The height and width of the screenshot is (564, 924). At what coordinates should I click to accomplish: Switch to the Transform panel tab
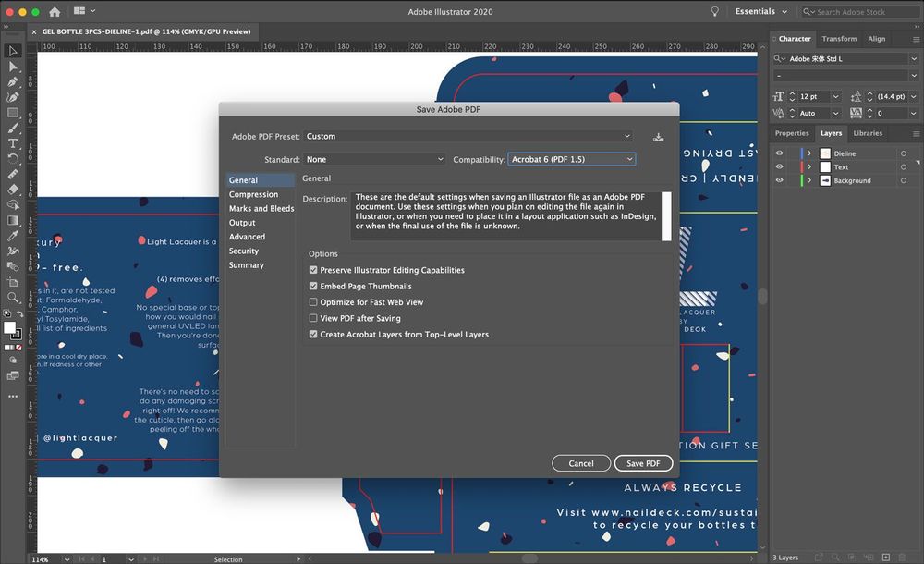pos(839,39)
